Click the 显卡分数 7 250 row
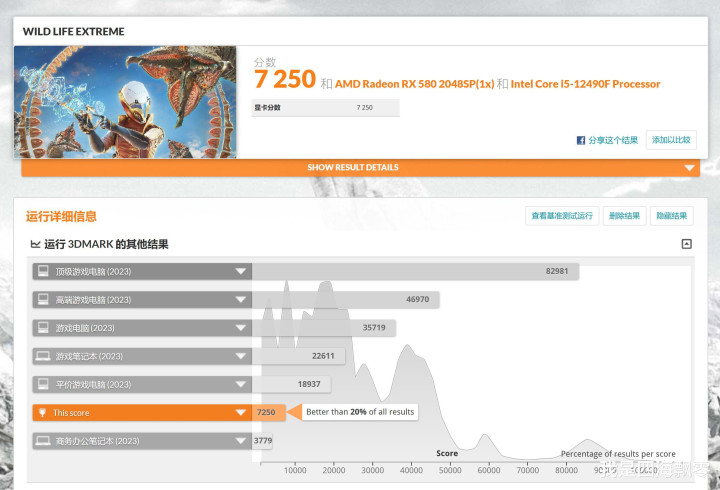Viewport: 720px width, 490px height. click(325, 107)
